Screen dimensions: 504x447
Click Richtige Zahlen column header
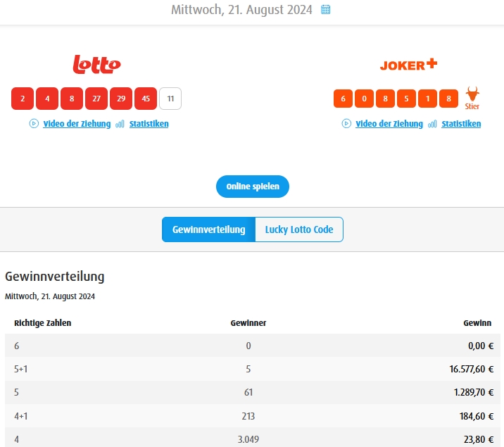[x=43, y=323]
